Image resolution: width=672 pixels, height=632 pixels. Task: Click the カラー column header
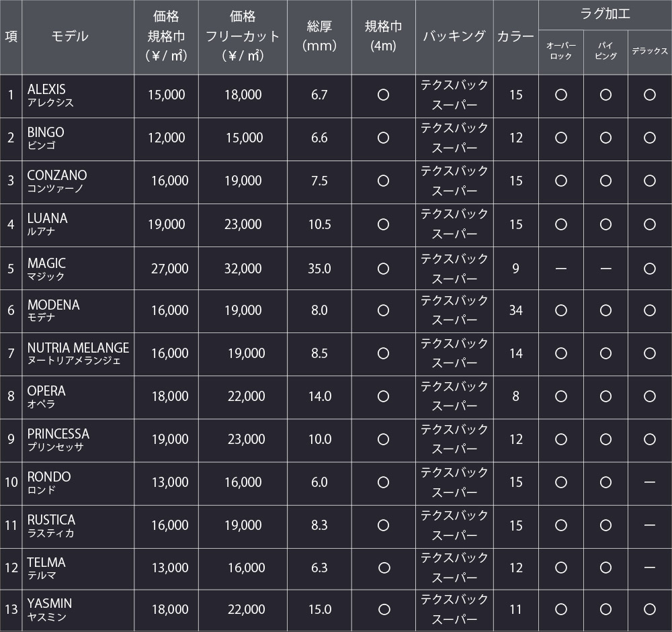coord(515,37)
